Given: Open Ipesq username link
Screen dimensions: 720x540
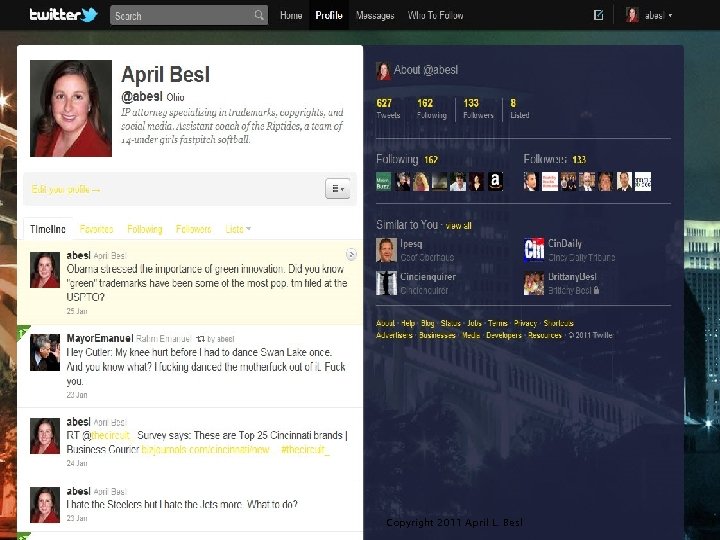Looking at the screenshot, I should point(411,243).
